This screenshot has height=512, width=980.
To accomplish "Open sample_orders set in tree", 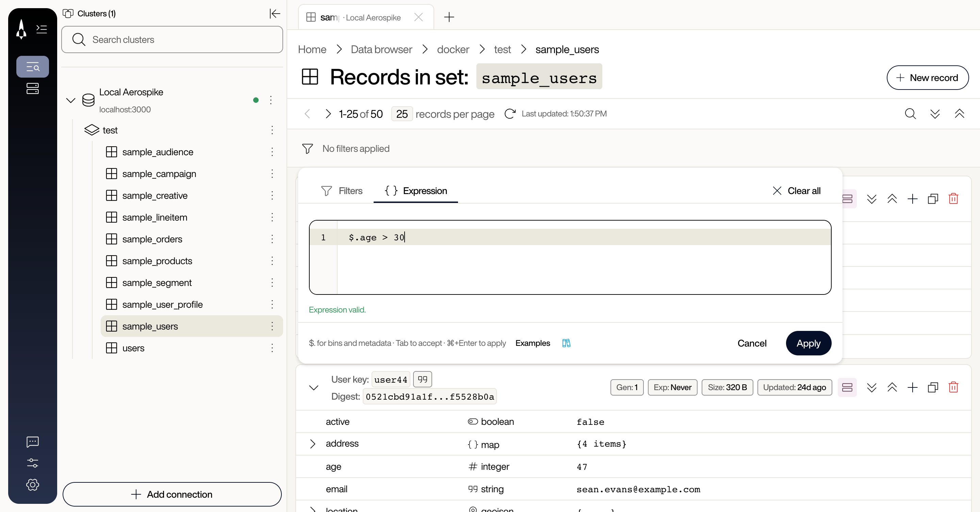I will (x=152, y=239).
